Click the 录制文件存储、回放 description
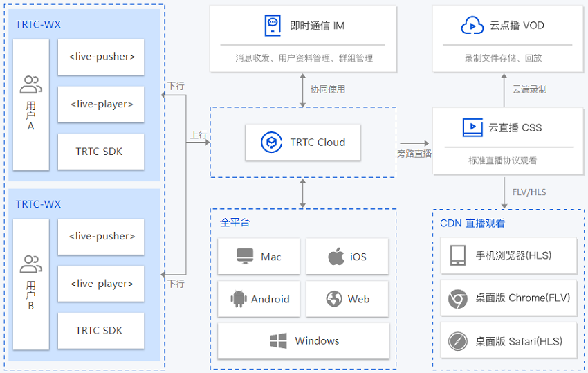Viewport: 588px width, 373px height. coord(503,58)
